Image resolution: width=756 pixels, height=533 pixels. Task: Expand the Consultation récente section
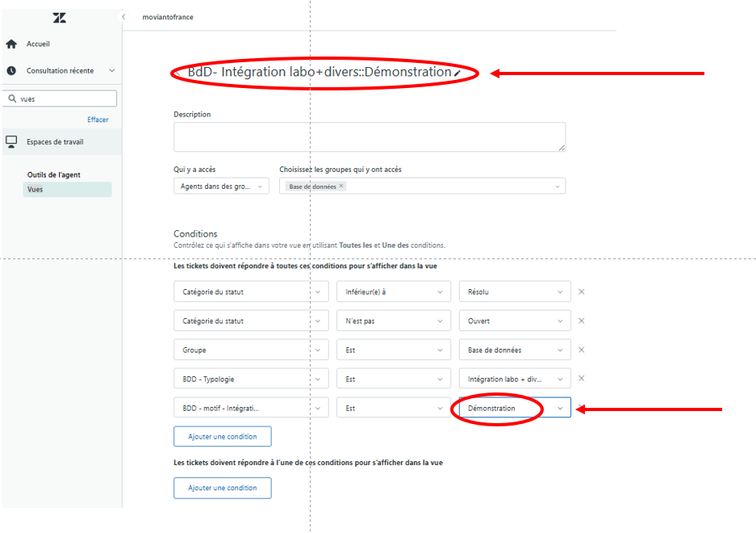click(111, 71)
